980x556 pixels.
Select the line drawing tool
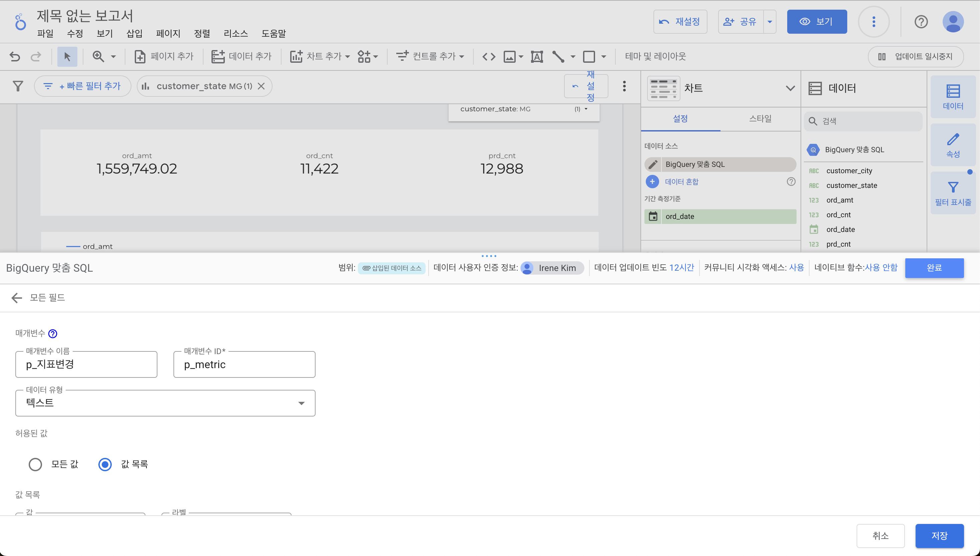click(558, 56)
